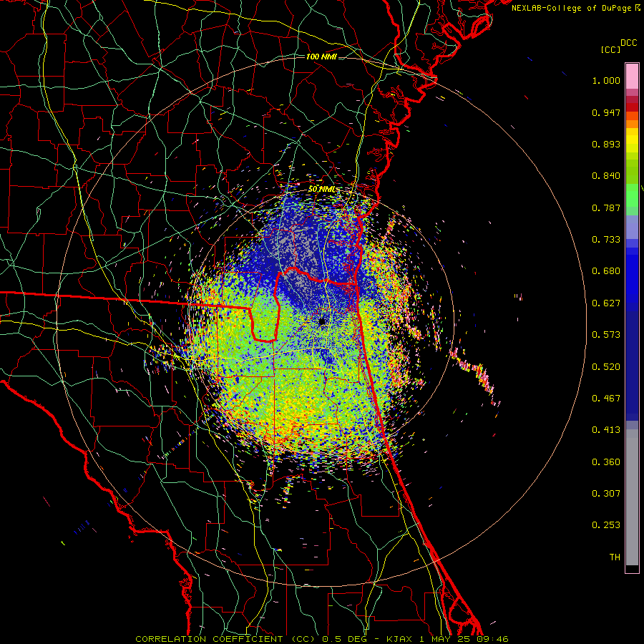Click the DCC label above the color scale

tap(628, 43)
